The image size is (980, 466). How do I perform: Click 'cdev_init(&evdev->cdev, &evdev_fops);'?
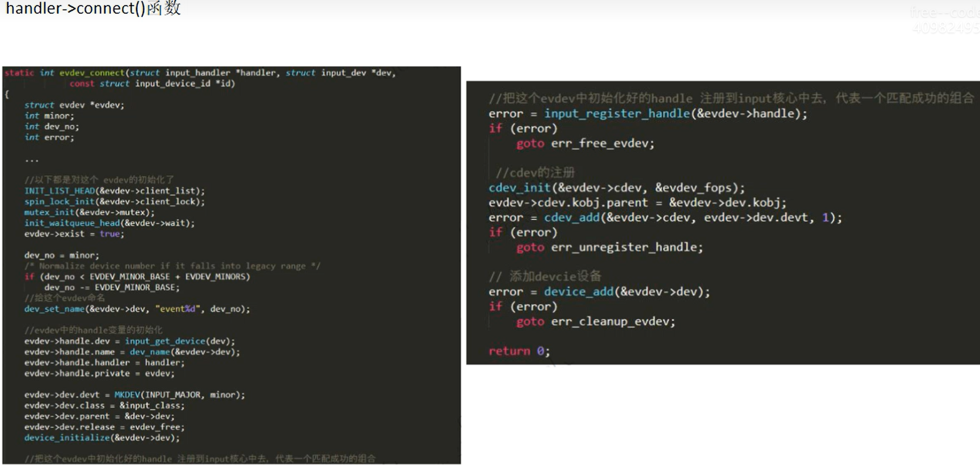pyautogui.click(x=617, y=187)
